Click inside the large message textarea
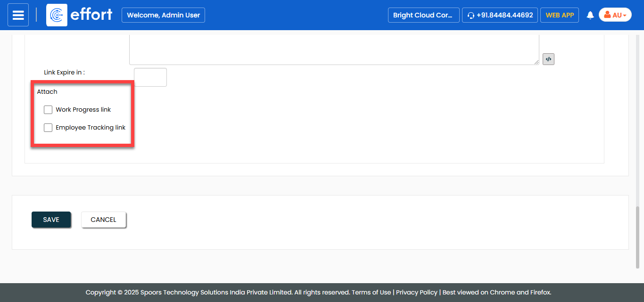 tap(334, 49)
